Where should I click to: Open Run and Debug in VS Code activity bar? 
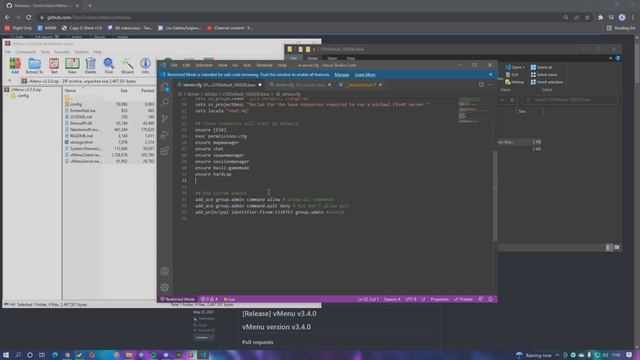[x=165, y=134]
